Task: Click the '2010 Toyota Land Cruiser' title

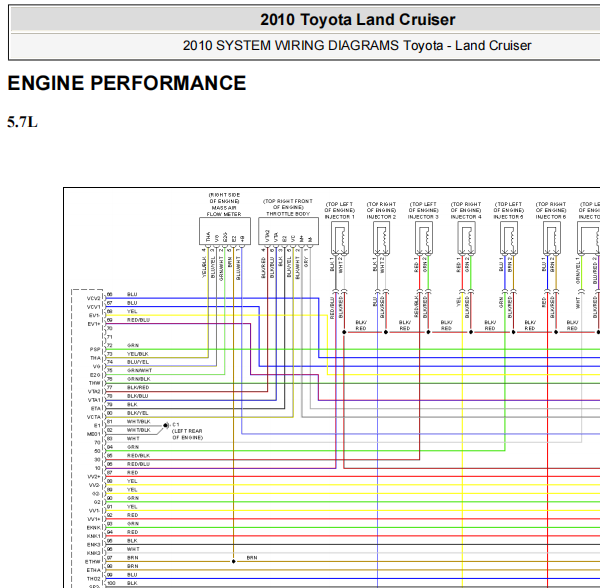Action: point(357,20)
